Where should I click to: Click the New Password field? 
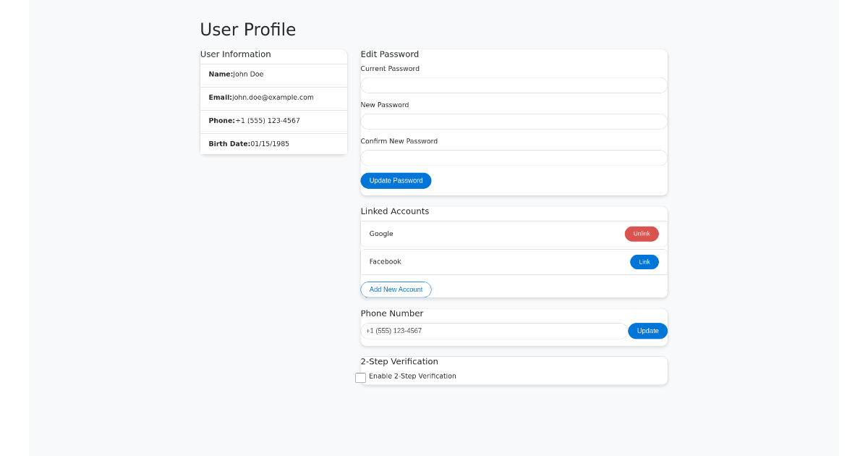514,121
